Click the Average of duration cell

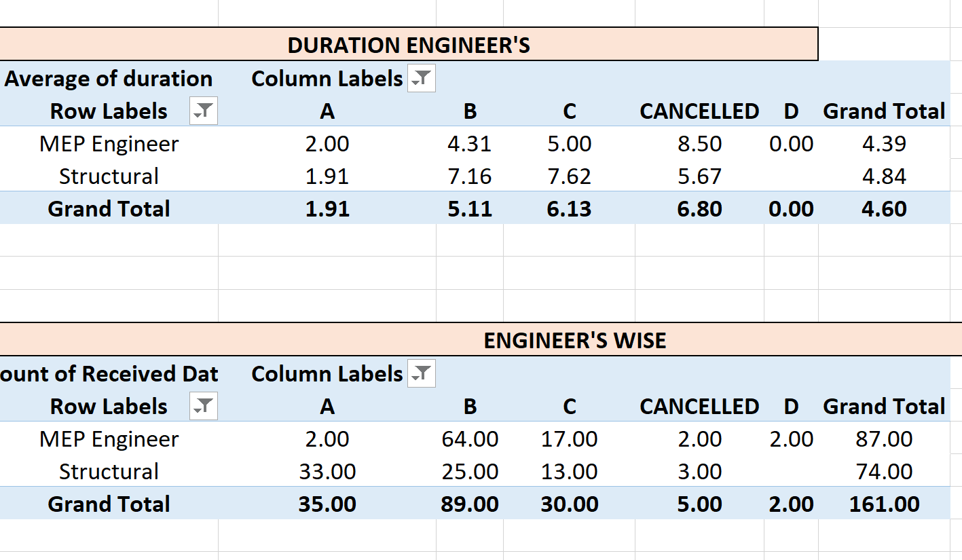click(109, 79)
